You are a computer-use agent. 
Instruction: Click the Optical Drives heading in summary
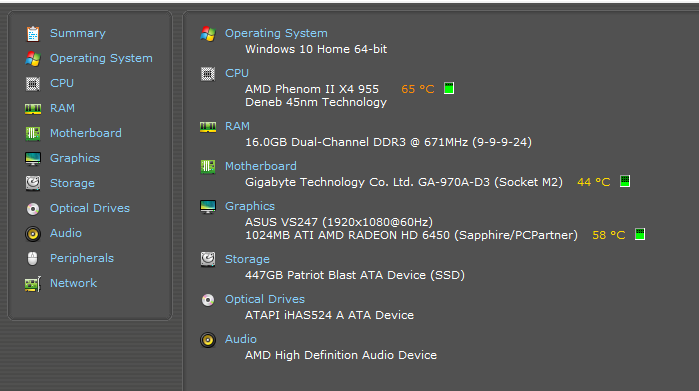click(265, 299)
